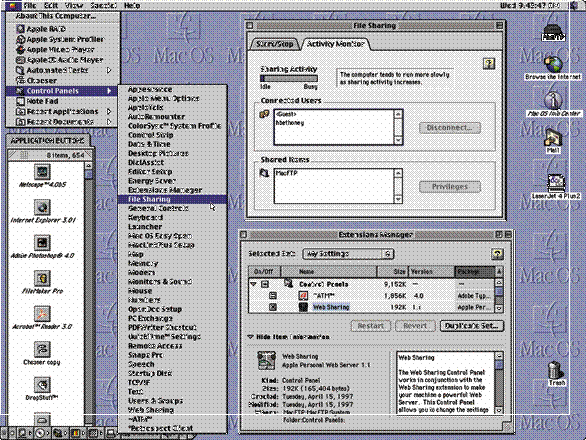Click the sort order button beside Package column

(x=499, y=271)
